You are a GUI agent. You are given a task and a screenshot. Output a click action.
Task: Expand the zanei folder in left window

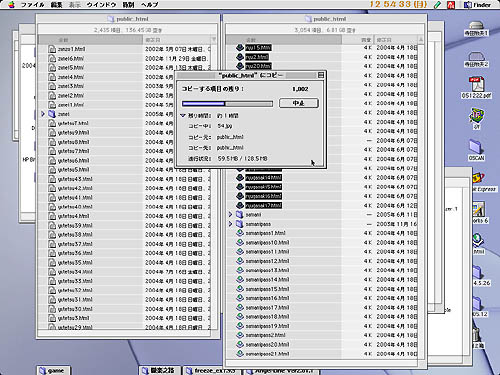click(x=43, y=114)
